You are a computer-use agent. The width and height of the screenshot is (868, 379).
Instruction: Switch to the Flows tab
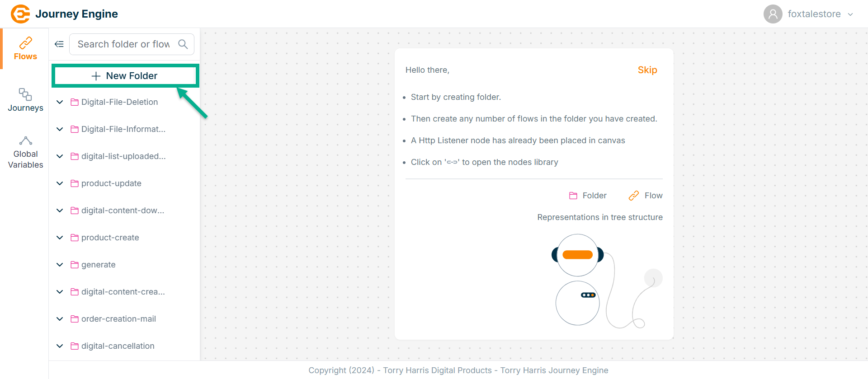pos(25,49)
